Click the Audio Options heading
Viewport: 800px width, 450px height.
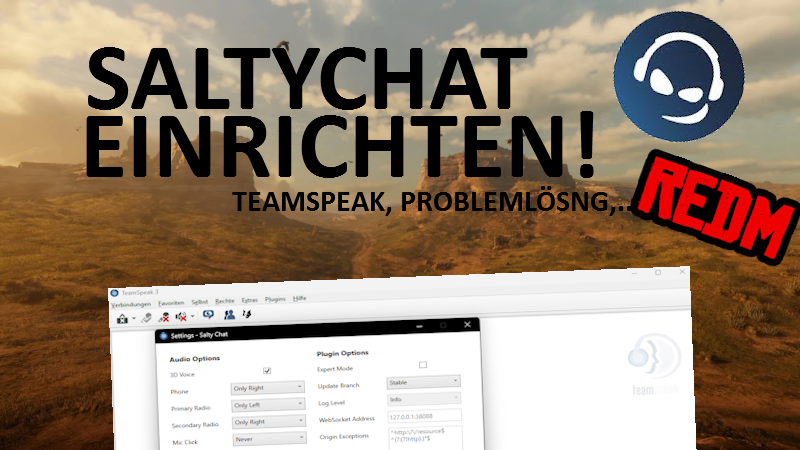pos(194,359)
